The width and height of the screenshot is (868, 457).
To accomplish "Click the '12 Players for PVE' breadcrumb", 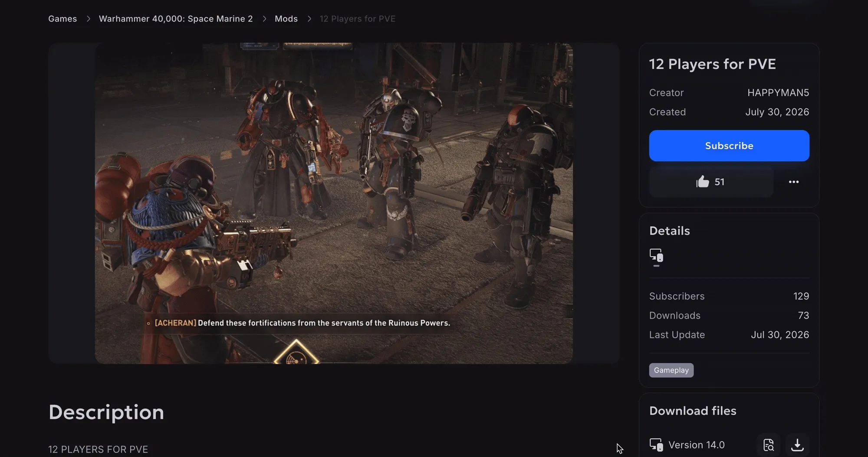I will 358,19.
